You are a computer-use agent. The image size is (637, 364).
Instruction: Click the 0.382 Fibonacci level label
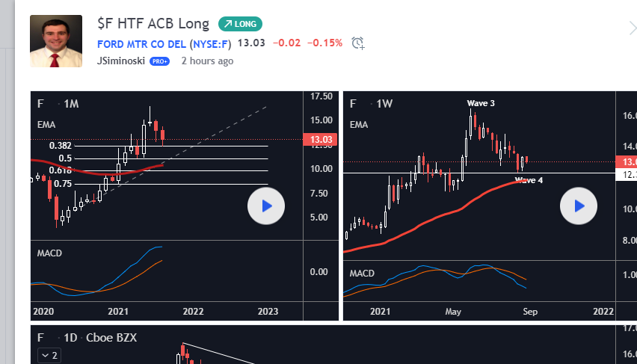[61, 146]
